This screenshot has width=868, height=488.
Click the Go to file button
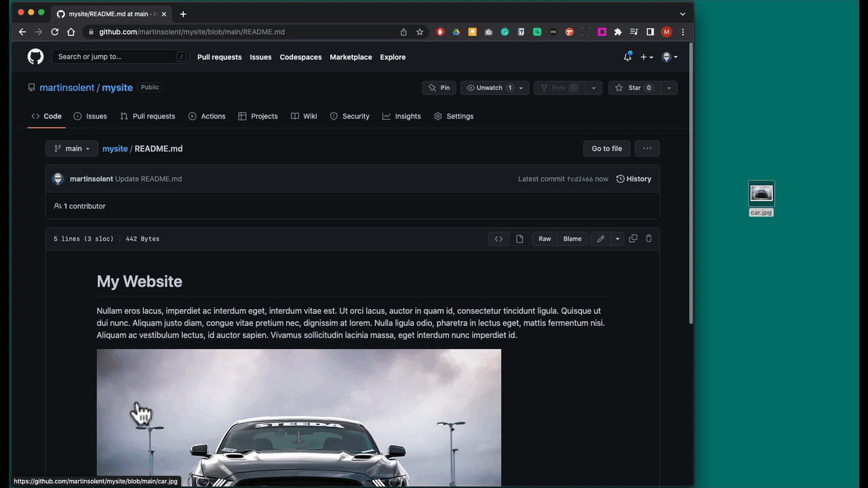(606, 148)
